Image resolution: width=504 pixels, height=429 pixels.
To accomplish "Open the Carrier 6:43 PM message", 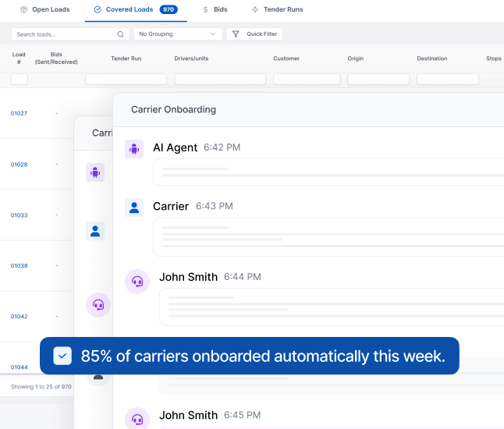I will click(x=328, y=237).
